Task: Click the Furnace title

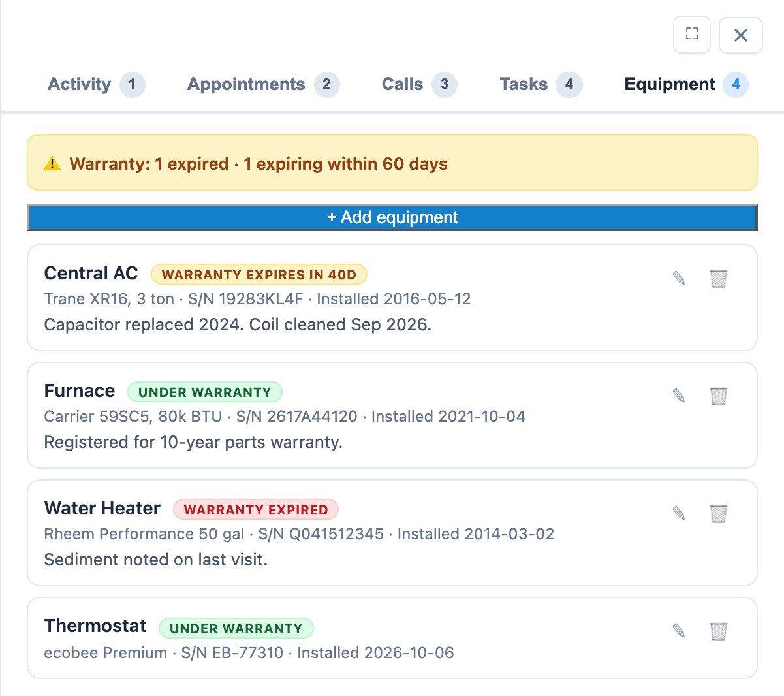Action: 79,391
